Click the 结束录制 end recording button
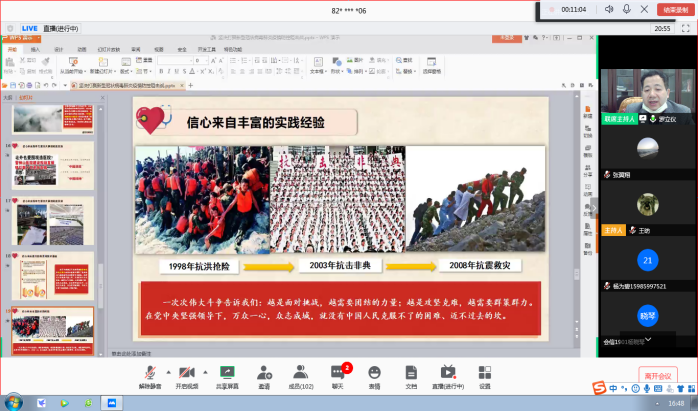 pos(675,9)
